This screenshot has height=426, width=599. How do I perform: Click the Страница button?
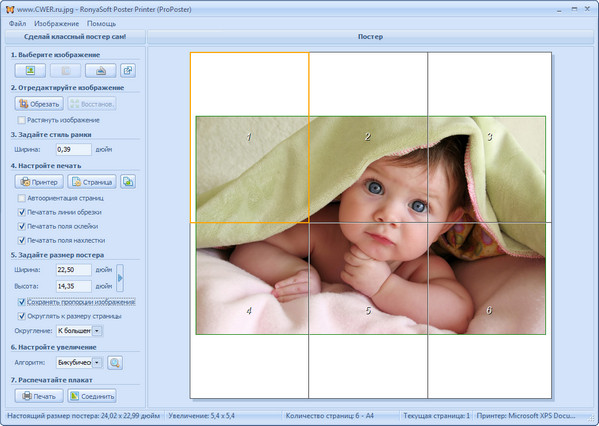click(x=92, y=182)
